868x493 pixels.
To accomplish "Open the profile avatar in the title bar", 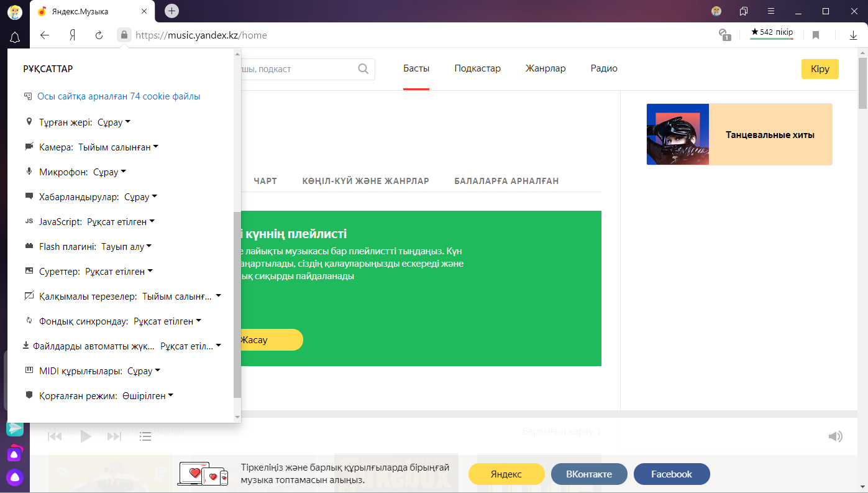I will click(716, 11).
